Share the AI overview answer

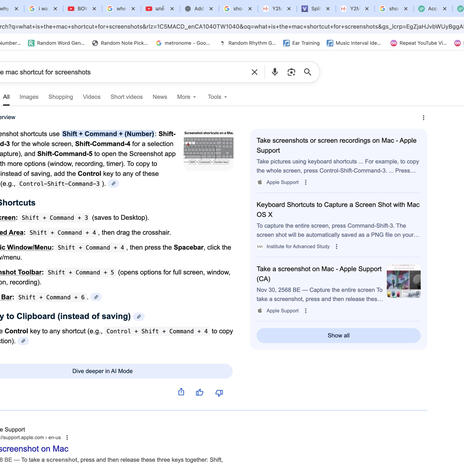click(181, 392)
